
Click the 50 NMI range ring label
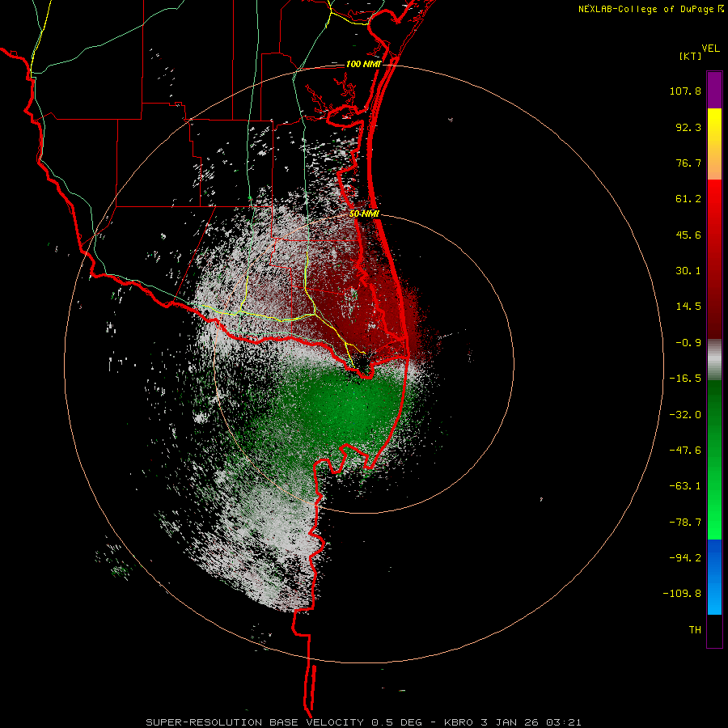click(365, 214)
